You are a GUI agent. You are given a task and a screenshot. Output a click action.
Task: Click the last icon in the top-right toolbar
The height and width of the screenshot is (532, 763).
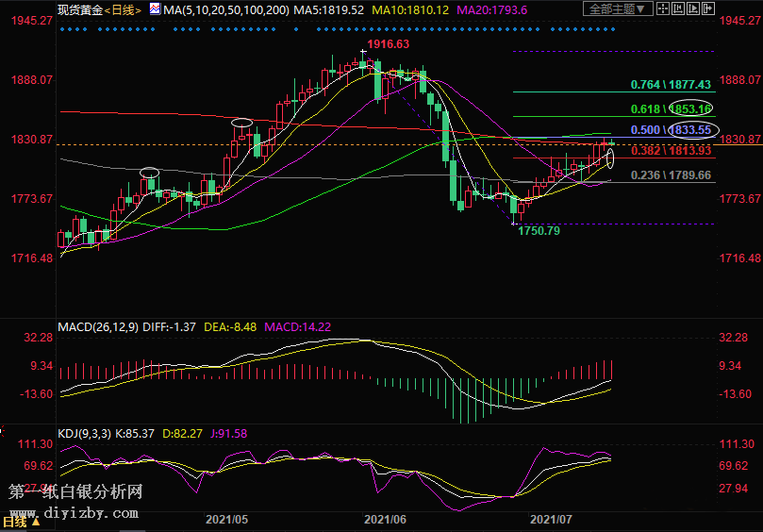[x=707, y=9]
